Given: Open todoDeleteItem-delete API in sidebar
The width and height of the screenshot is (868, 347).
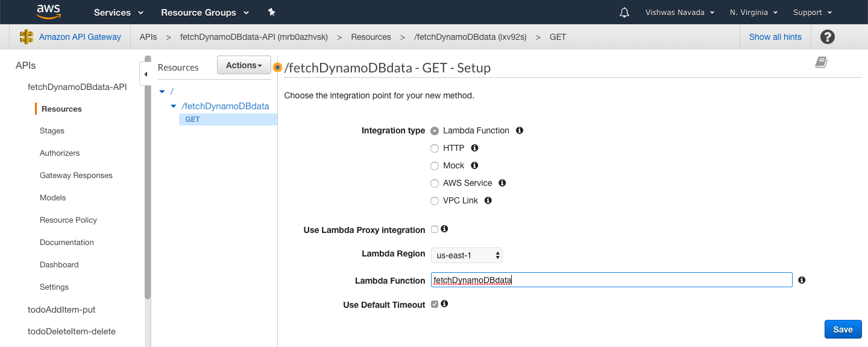Looking at the screenshot, I should coord(72,331).
